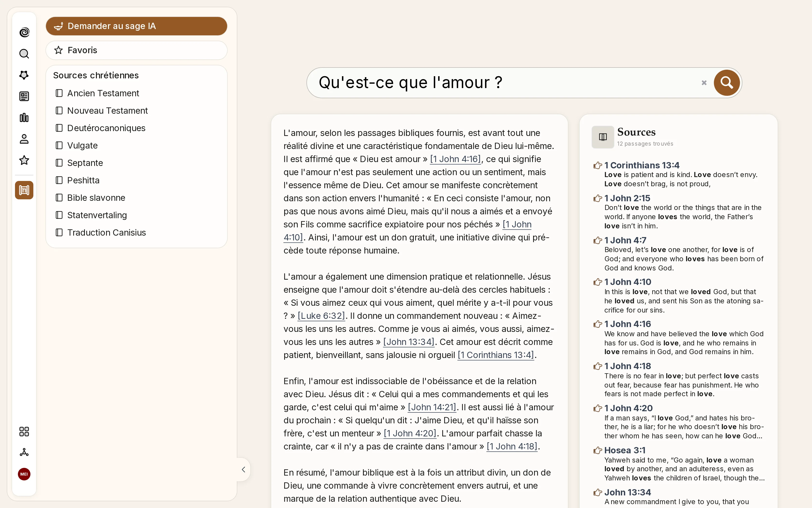
Task: Click the red MEI avatar
Action: click(x=24, y=474)
